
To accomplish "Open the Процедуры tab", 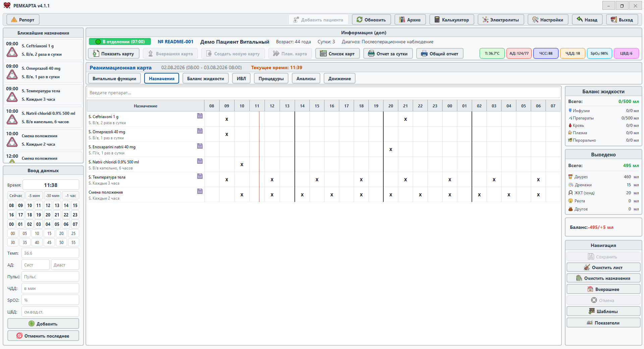I will pos(271,79).
